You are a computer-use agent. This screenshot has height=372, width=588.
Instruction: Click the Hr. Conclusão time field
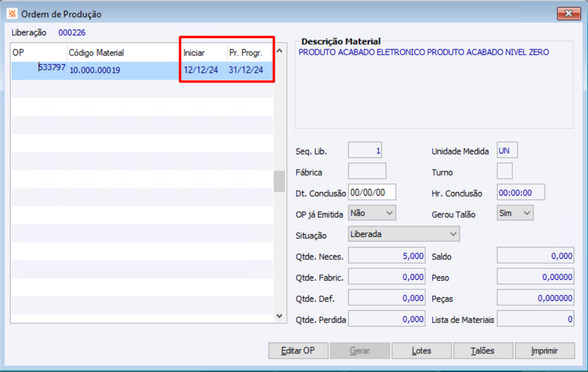click(521, 192)
